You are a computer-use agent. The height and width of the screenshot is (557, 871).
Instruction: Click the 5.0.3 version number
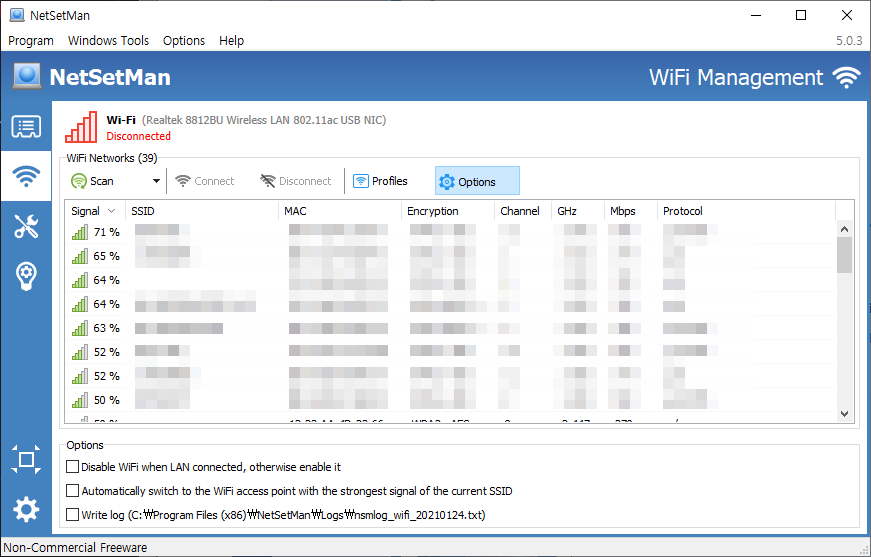click(x=849, y=41)
